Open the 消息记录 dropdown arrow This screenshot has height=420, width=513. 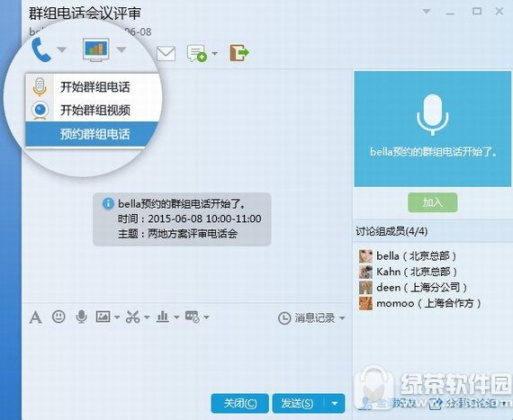coord(342,317)
